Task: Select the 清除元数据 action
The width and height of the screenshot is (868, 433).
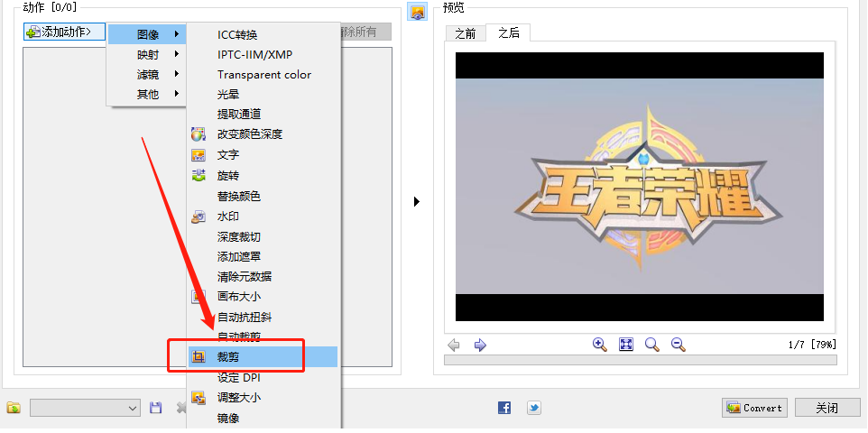Action: (x=245, y=276)
